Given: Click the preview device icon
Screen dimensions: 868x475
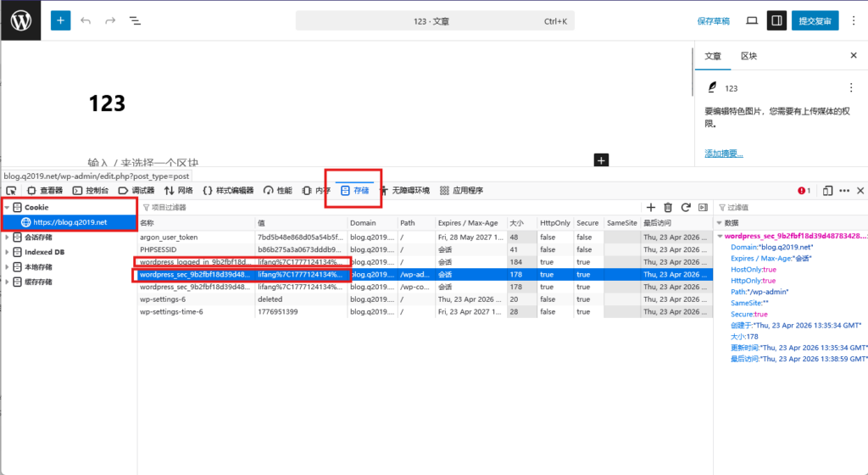Looking at the screenshot, I should (751, 20).
